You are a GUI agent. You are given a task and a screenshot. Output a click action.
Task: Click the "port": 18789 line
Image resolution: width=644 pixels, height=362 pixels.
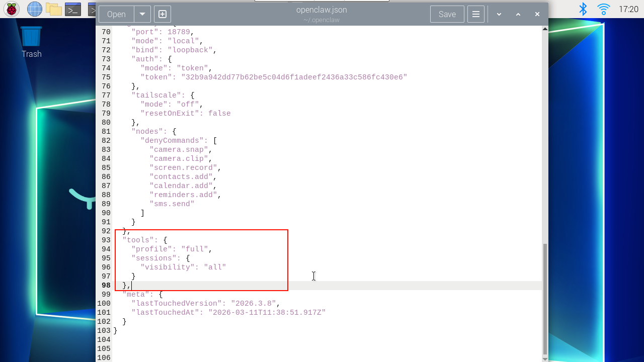pyautogui.click(x=163, y=32)
